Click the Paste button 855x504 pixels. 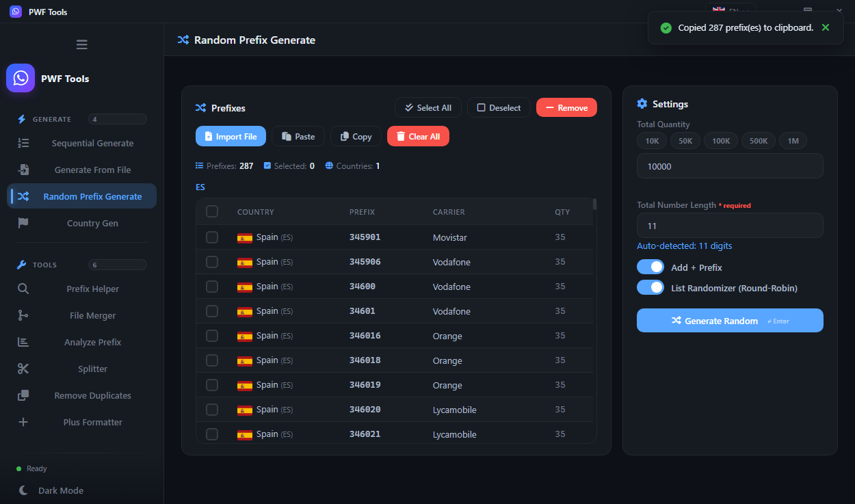[298, 136]
